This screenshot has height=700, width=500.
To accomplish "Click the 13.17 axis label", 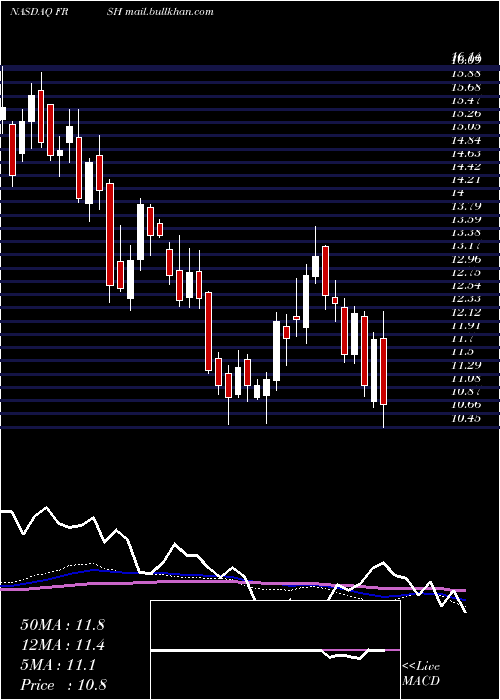I will click(x=466, y=245).
